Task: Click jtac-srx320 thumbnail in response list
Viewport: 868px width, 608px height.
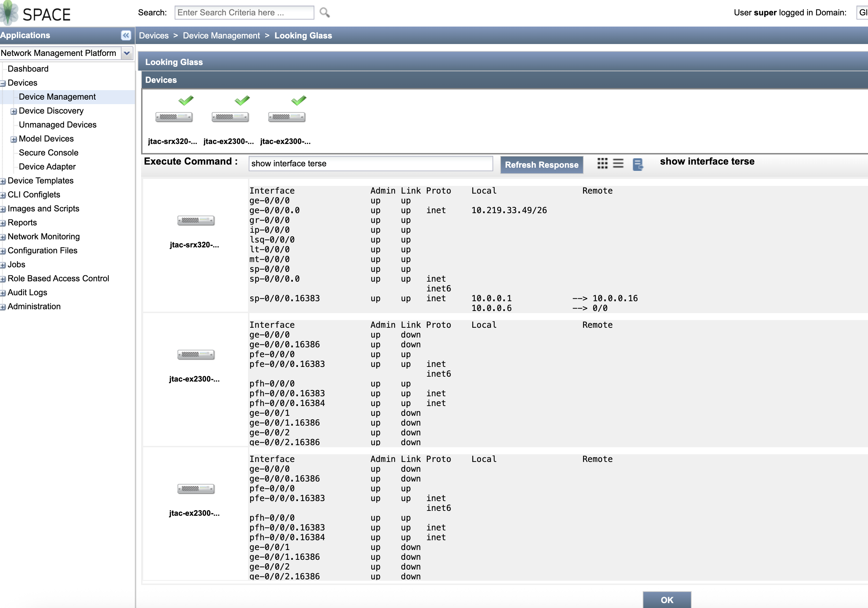Action: pos(196,220)
